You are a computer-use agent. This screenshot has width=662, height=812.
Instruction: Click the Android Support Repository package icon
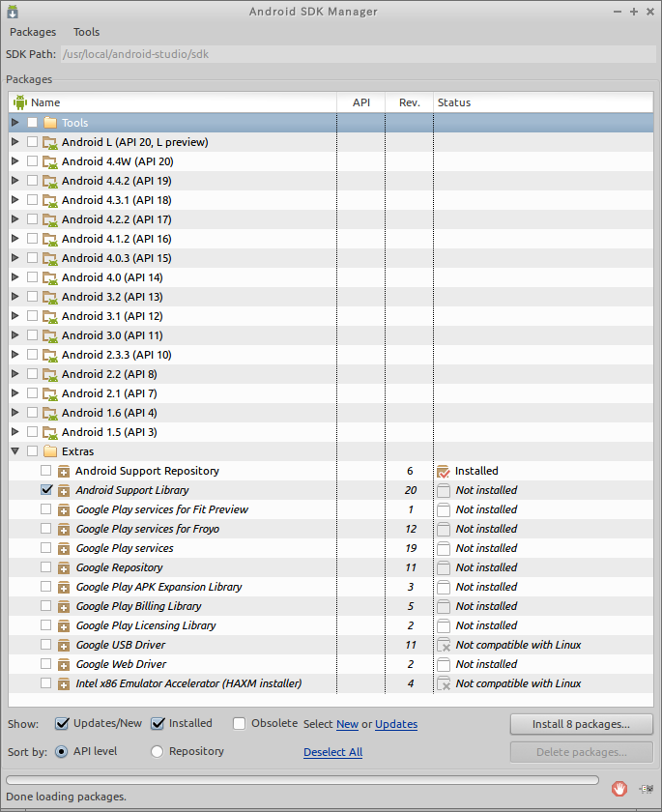pos(64,472)
